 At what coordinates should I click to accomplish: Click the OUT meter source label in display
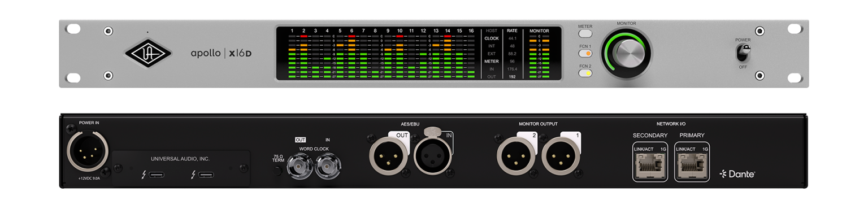point(491,76)
